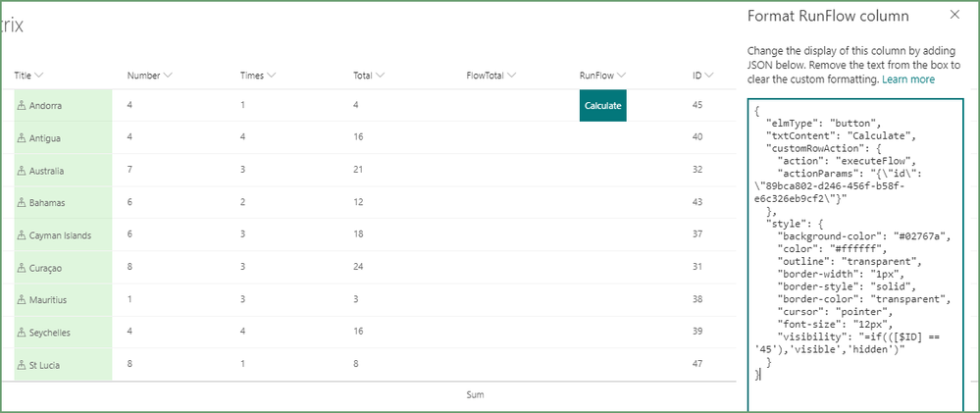Image resolution: width=980 pixels, height=413 pixels.
Task: Click the Calculate button in Andorra row
Action: coord(602,105)
